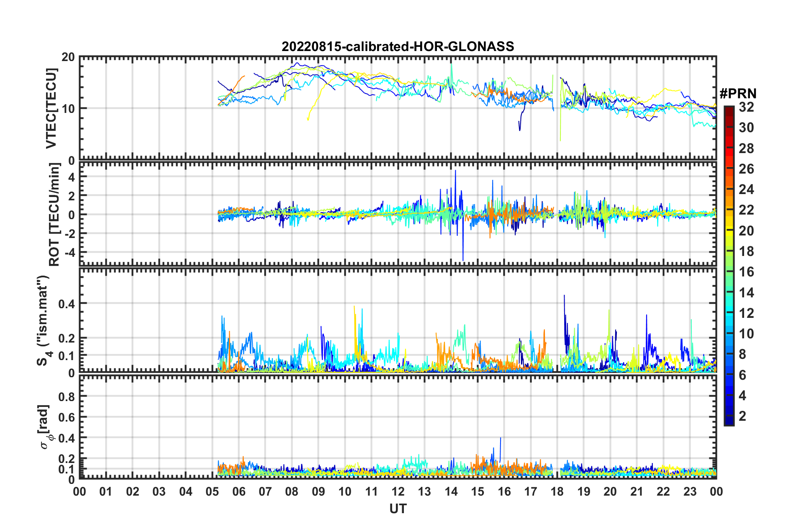Image resolution: width=796 pixels, height=532 pixels.
Task: Click colorbar tick label 32
Action: click(x=746, y=107)
